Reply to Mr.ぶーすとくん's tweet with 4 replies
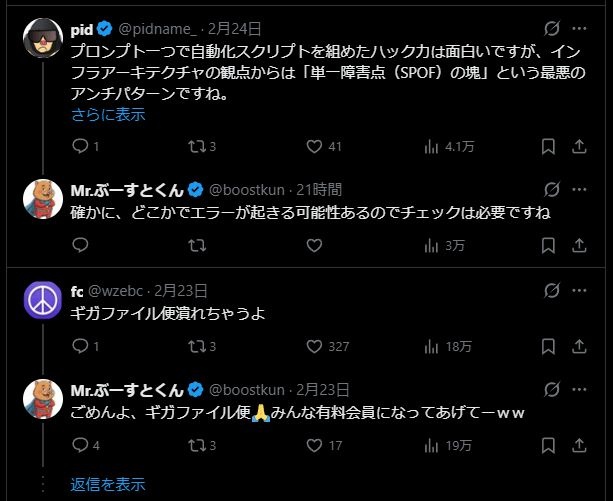Screen dimensions: 613x501 (x=81, y=445)
